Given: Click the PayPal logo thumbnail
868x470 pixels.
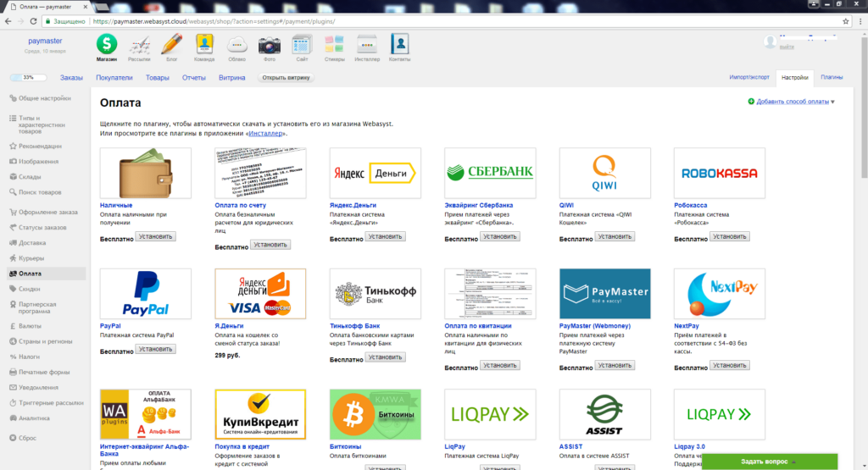Looking at the screenshot, I should pos(146,294).
